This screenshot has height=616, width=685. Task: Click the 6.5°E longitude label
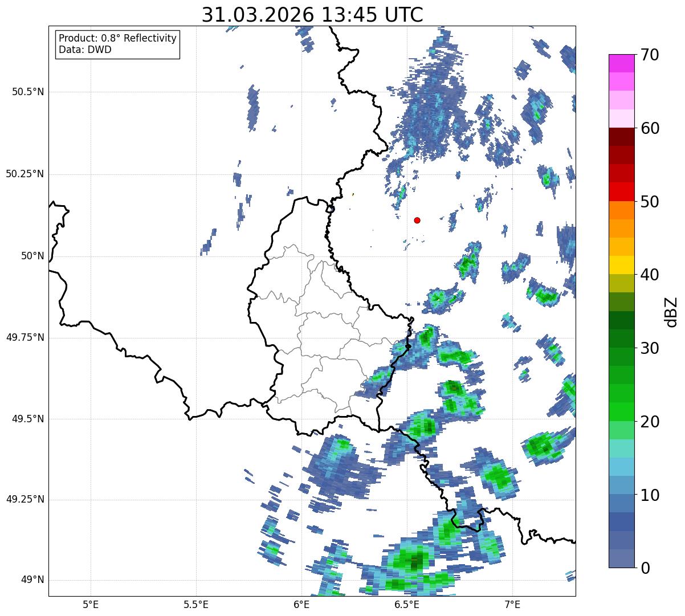tap(407, 604)
